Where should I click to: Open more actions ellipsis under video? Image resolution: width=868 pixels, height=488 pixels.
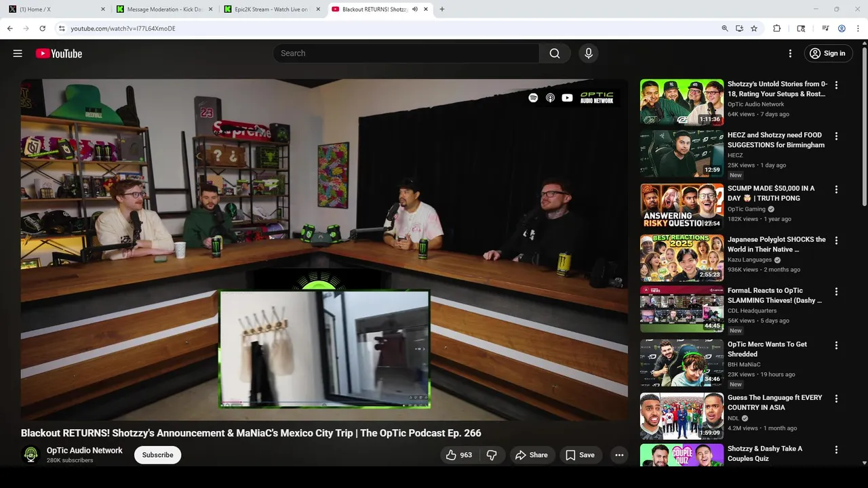619,455
